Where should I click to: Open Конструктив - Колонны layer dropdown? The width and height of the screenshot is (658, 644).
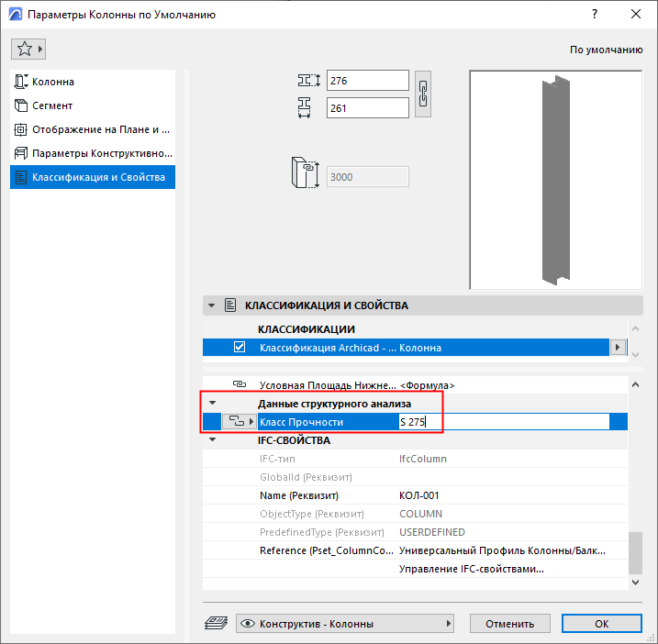tap(345, 624)
